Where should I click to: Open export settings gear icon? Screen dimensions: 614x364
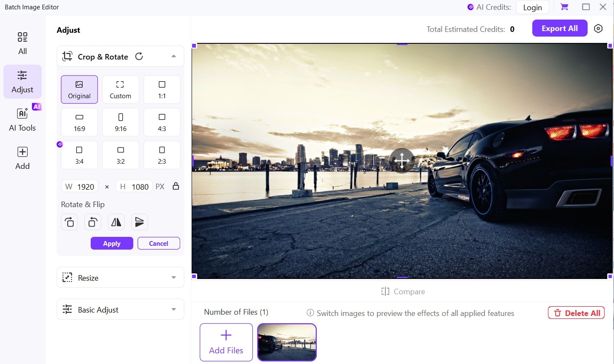point(598,28)
